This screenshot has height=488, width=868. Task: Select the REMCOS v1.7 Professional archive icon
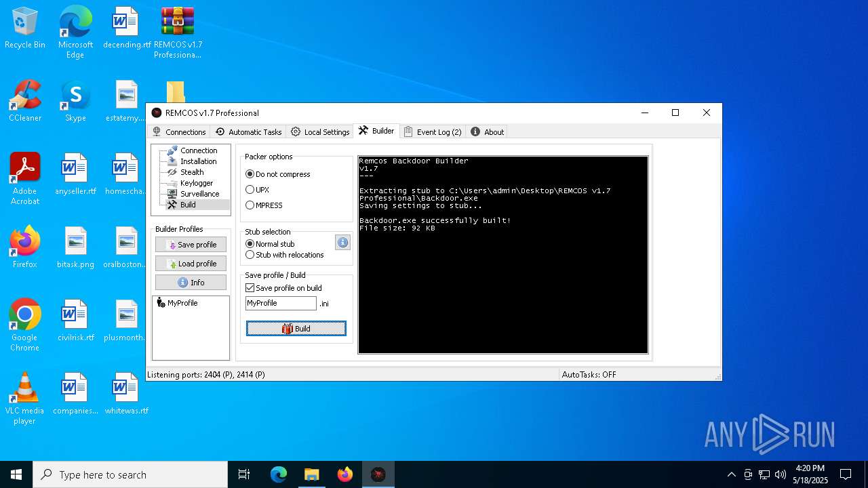coord(178,32)
